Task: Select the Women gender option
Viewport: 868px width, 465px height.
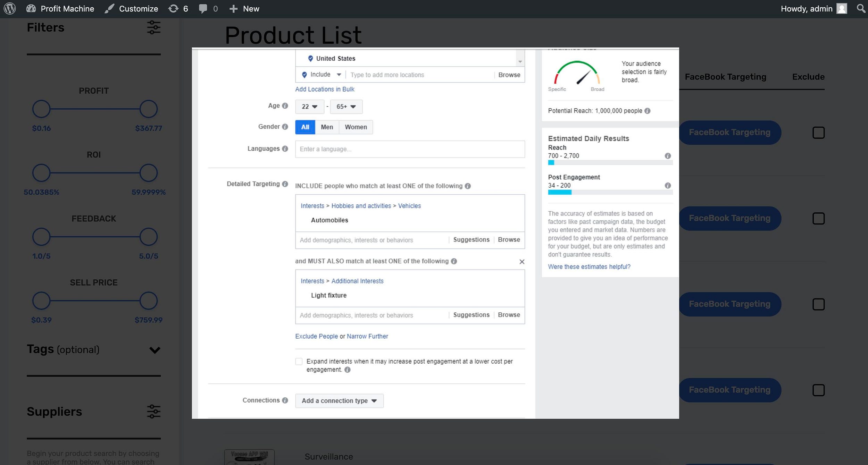Action: pos(356,127)
